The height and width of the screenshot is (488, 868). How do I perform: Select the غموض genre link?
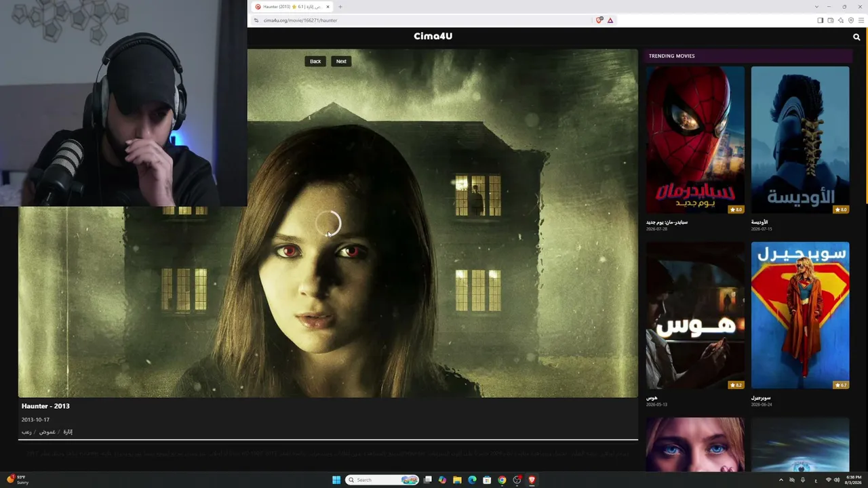(x=47, y=432)
